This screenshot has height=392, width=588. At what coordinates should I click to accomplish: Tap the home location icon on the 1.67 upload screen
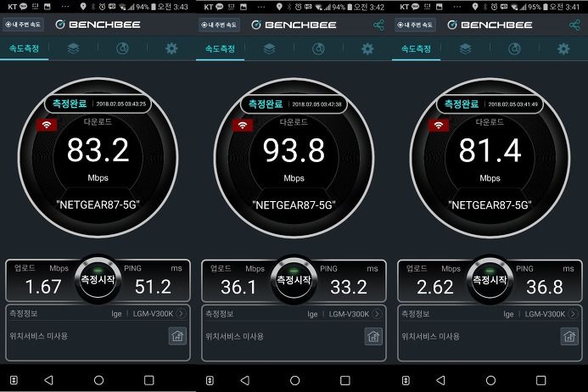tap(177, 336)
